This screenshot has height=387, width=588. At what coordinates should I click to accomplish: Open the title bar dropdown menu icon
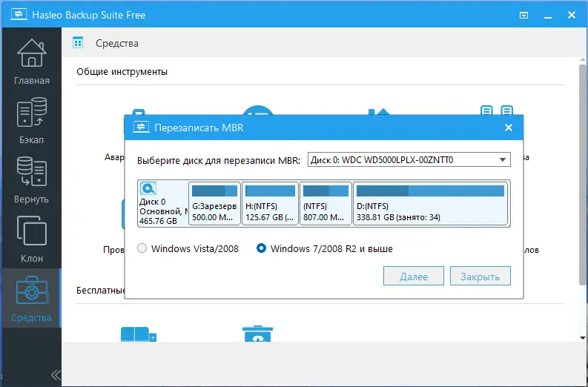524,16
